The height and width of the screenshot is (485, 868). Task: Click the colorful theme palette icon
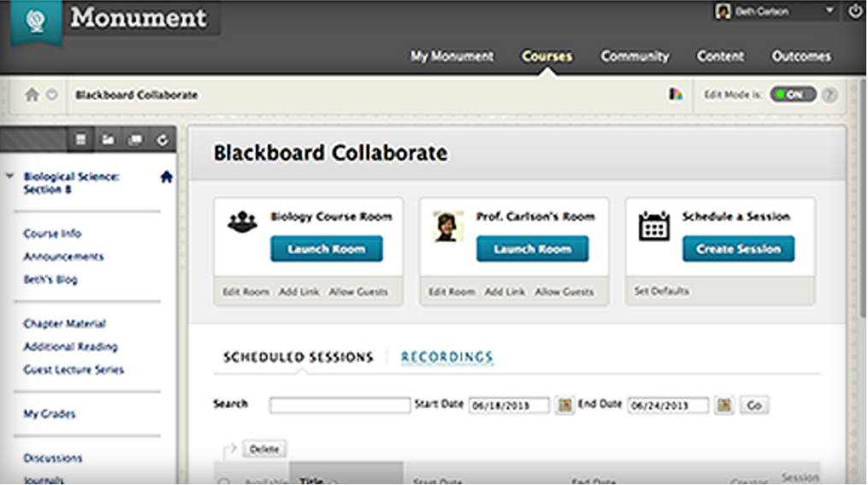point(676,95)
